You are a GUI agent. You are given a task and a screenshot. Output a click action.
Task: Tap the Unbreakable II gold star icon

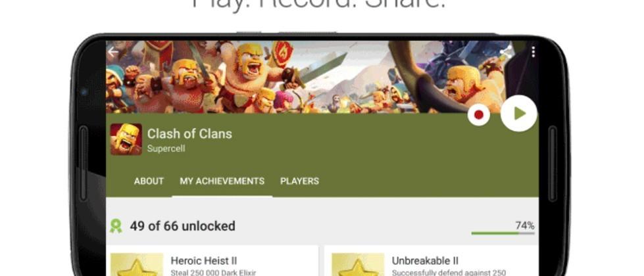click(x=358, y=265)
